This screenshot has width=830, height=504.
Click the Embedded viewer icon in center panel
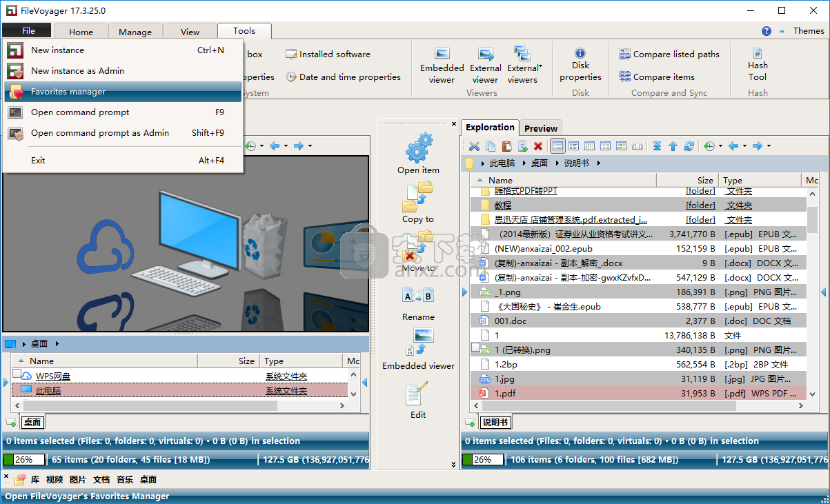pyautogui.click(x=418, y=343)
